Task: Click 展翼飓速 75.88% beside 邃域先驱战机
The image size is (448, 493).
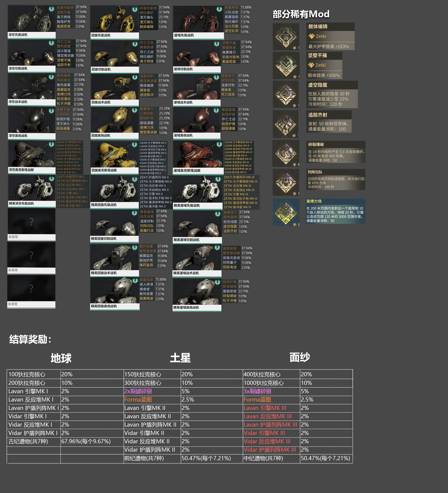Action: 238,8
